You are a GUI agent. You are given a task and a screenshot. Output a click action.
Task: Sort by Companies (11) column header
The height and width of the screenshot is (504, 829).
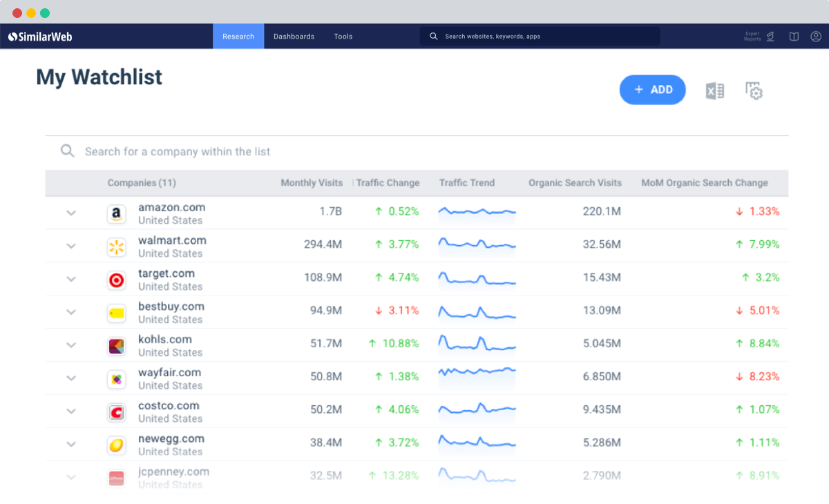pos(142,183)
